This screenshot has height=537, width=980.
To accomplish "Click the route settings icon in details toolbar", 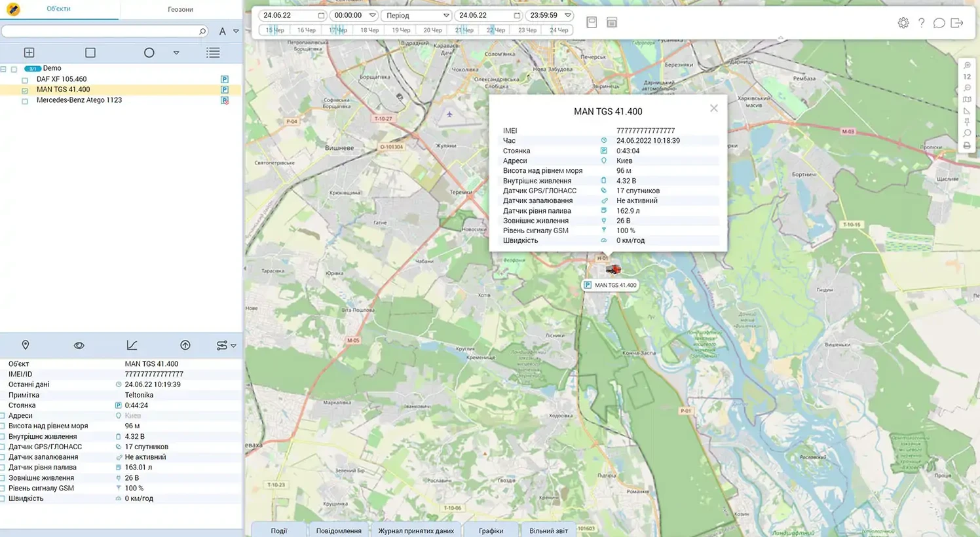I will tap(222, 345).
